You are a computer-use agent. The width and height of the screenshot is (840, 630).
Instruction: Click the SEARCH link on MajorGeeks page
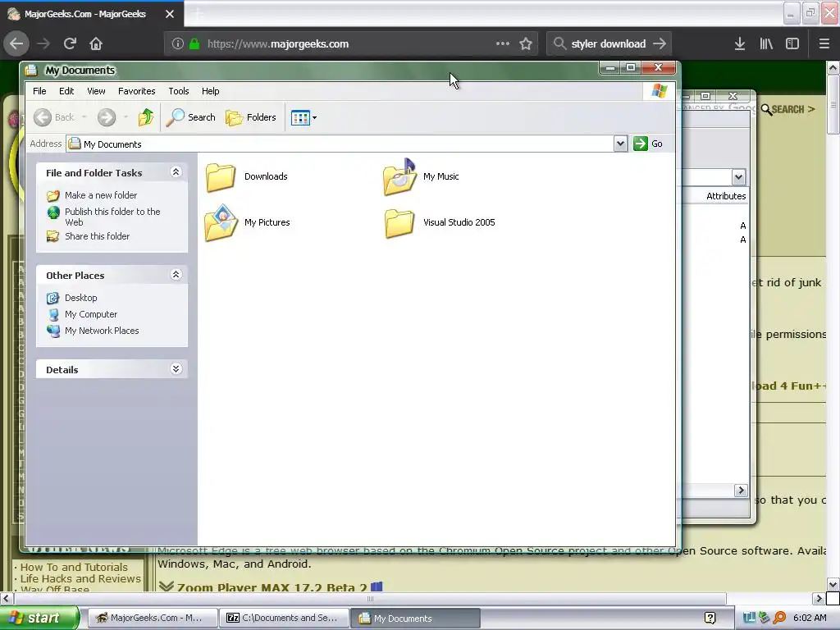click(788, 109)
